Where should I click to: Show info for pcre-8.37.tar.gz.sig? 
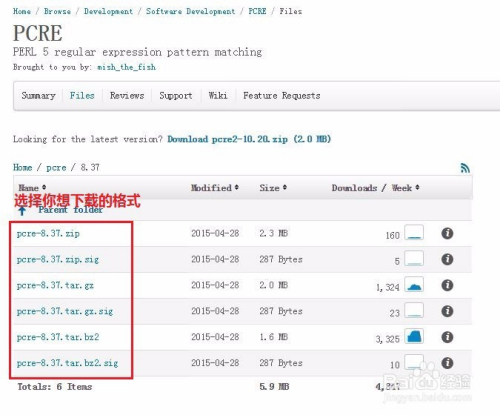447,311
